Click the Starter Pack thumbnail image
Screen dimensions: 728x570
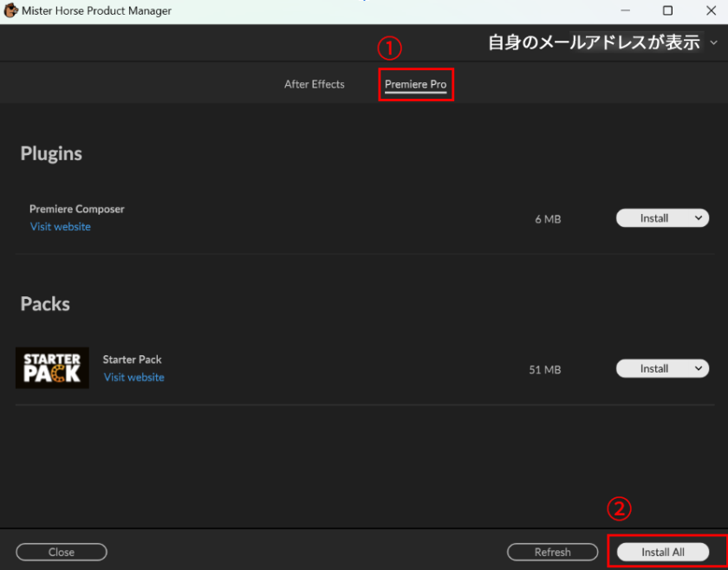tap(52, 368)
